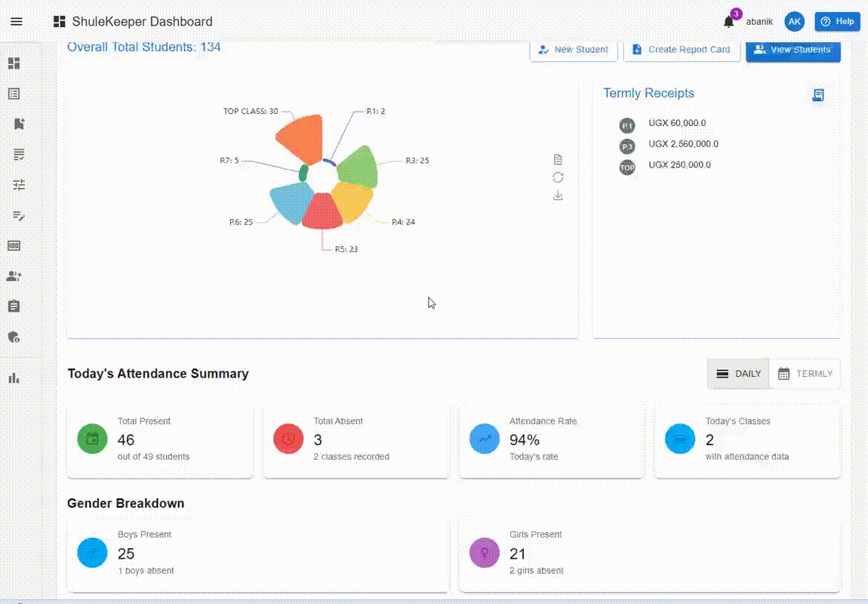Refresh the class distribution chart
The image size is (868, 604).
(x=558, y=177)
